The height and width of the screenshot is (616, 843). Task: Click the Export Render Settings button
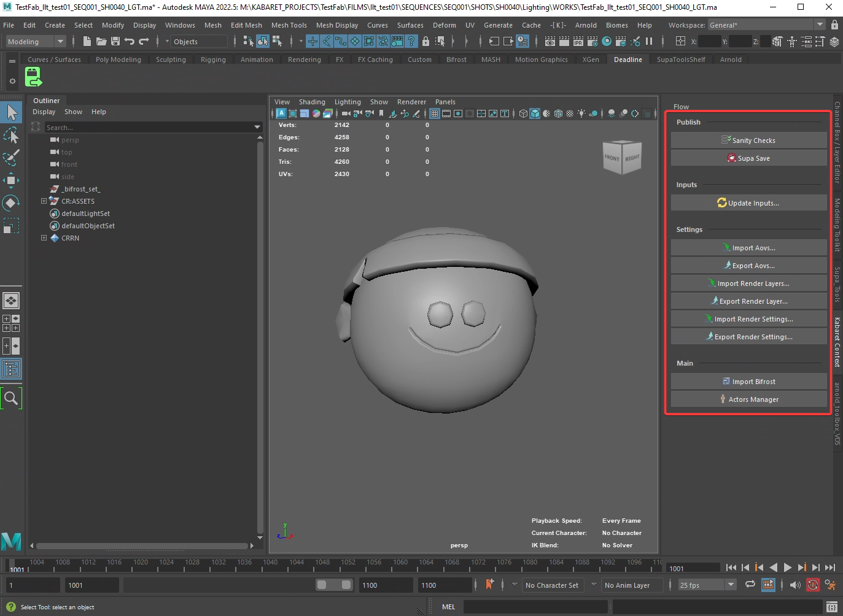pos(748,337)
